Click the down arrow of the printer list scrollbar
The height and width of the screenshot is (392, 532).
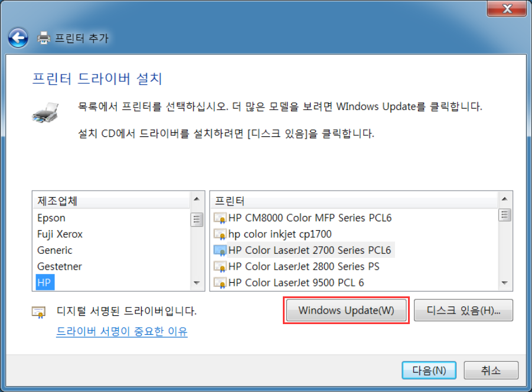504,283
